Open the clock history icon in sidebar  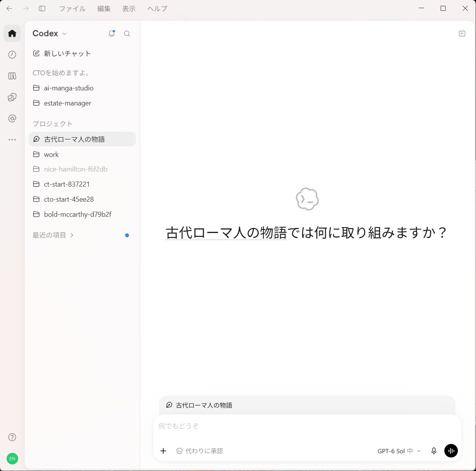click(12, 54)
